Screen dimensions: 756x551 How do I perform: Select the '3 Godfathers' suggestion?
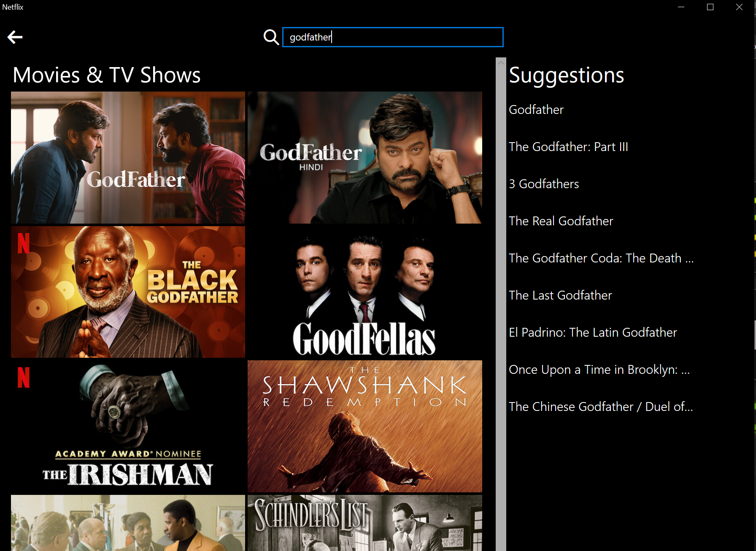pyautogui.click(x=544, y=184)
